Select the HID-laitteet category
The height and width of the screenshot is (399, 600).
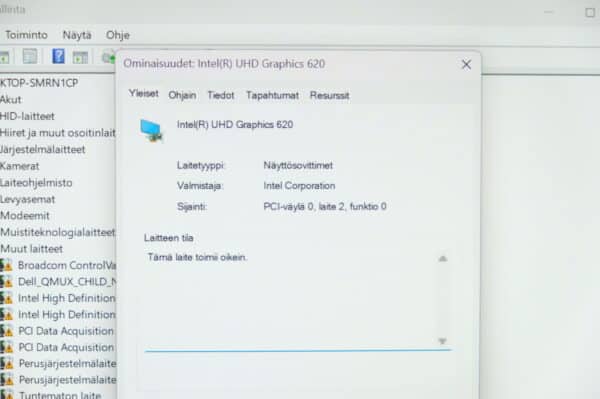coord(27,116)
